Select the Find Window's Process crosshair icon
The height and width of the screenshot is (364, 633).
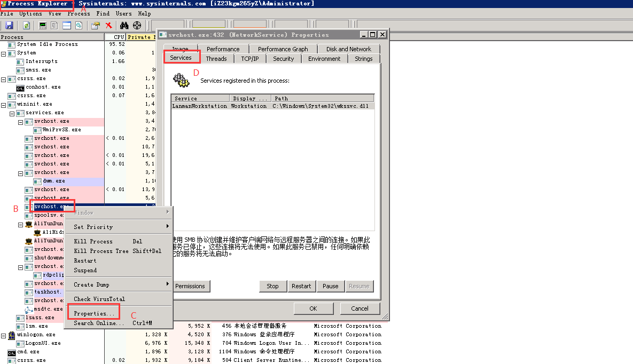point(137,25)
